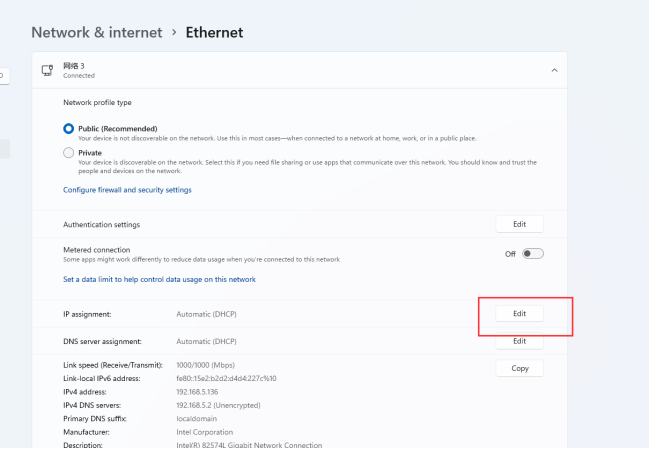
Task: Open Configure firewall and security settings link
Action: click(x=127, y=190)
